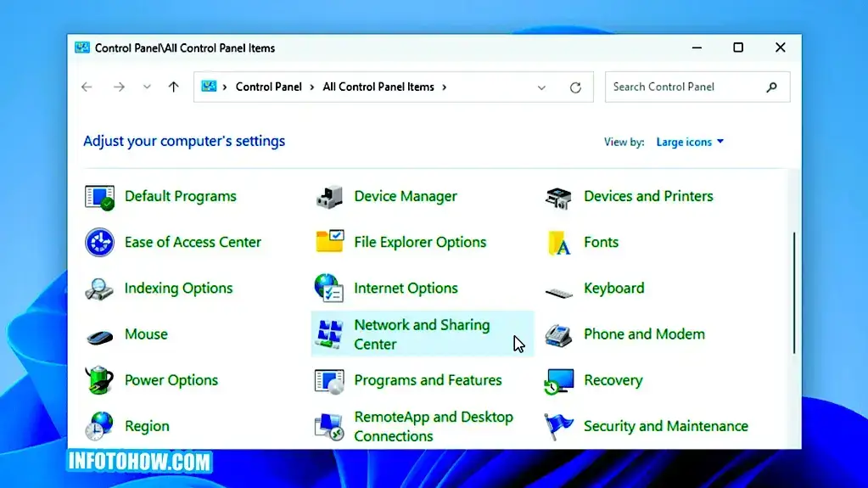The image size is (868, 488).
Task: Open the Devices and Printers icon
Action: point(558,198)
